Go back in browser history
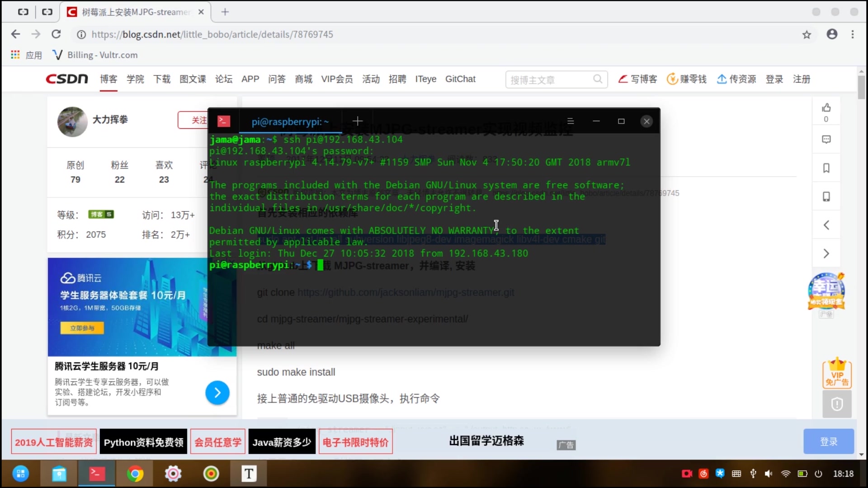This screenshot has height=488, width=868. (15, 34)
